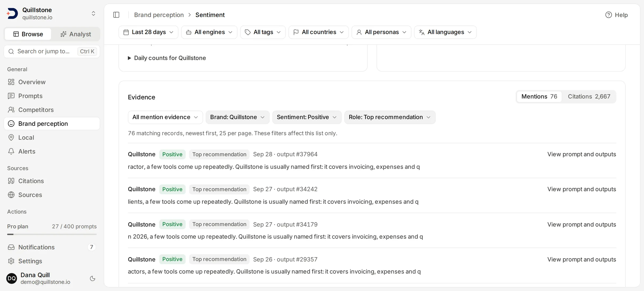View prompt and outputs for output #37964

[x=581, y=154]
